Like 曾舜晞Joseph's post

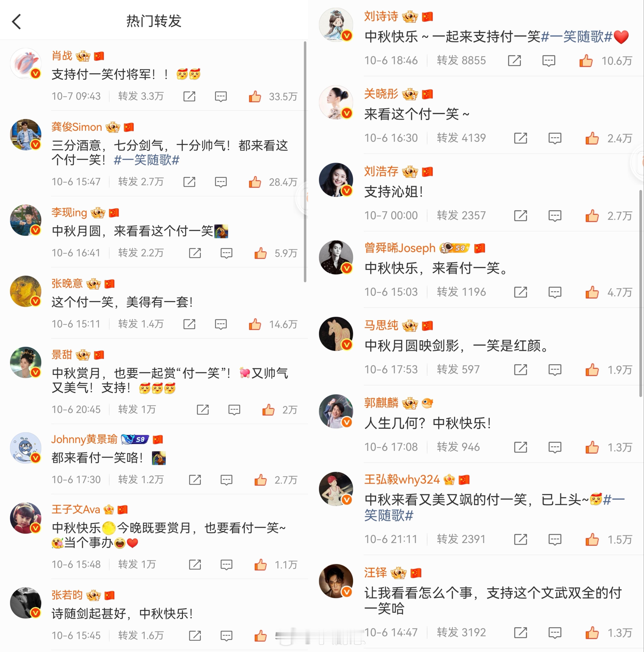pyautogui.click(x=592, y=292)
